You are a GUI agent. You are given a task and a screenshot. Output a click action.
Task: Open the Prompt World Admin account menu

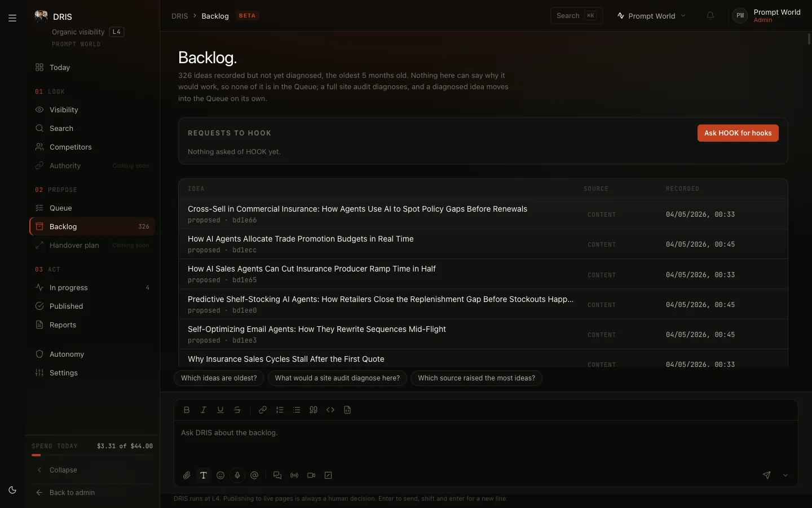767,16
